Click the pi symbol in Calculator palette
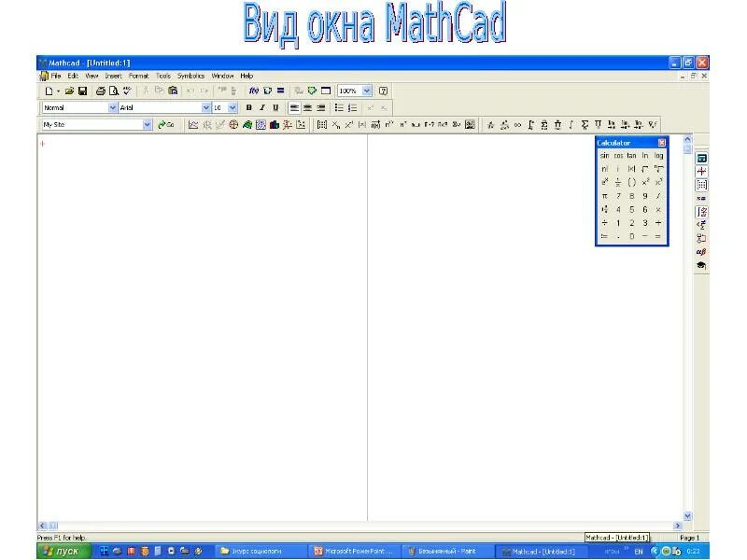747x560 pixels. coord(604,196)
